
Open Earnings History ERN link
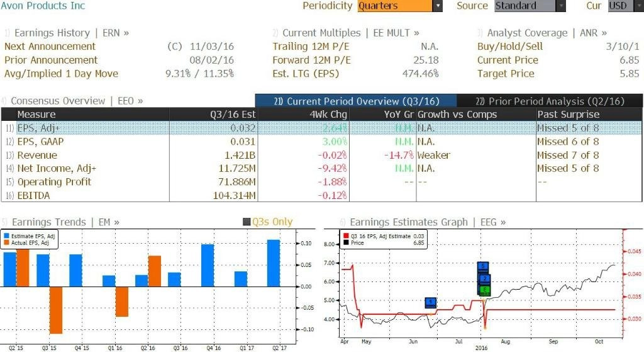point(72,33)
